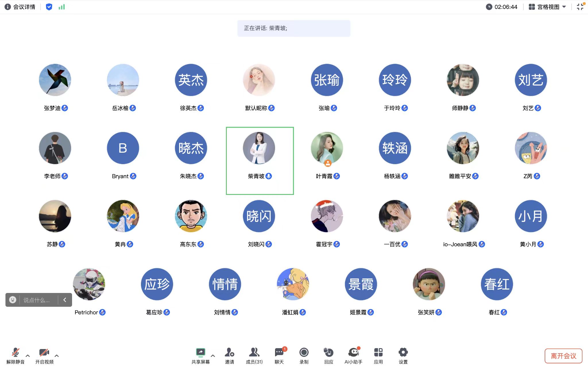Toggle 解除静音 microphone button
This screenshot has height=368, width=588.
click(x=16, y=356)
